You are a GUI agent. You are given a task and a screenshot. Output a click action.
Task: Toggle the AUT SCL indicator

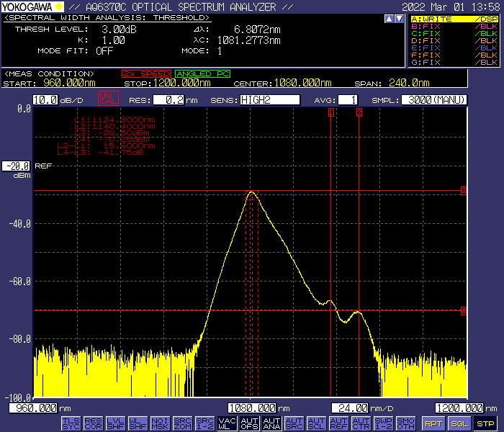click(317, 423)
